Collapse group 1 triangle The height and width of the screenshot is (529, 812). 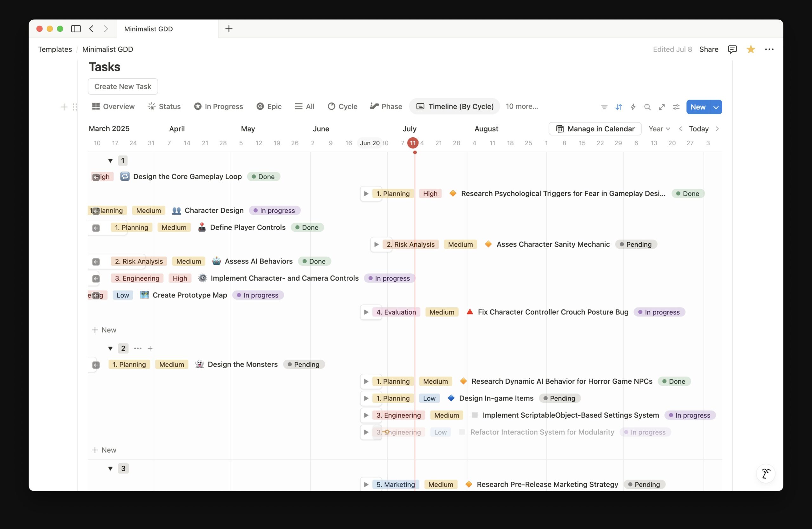[x=110, y=160]
